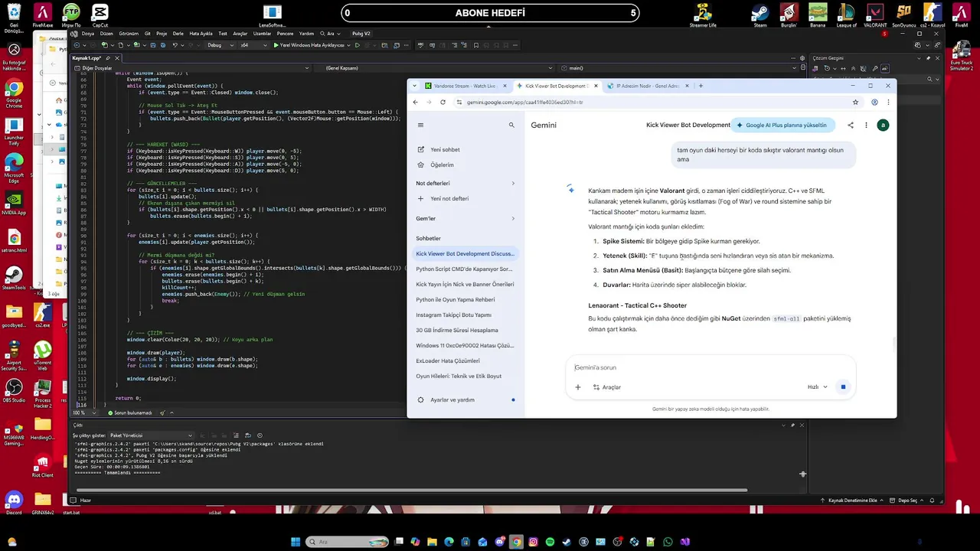The height and width of the screenshot is (551, 980).
Task: Open a new Chrome tab
Action: tap(701, 86)
